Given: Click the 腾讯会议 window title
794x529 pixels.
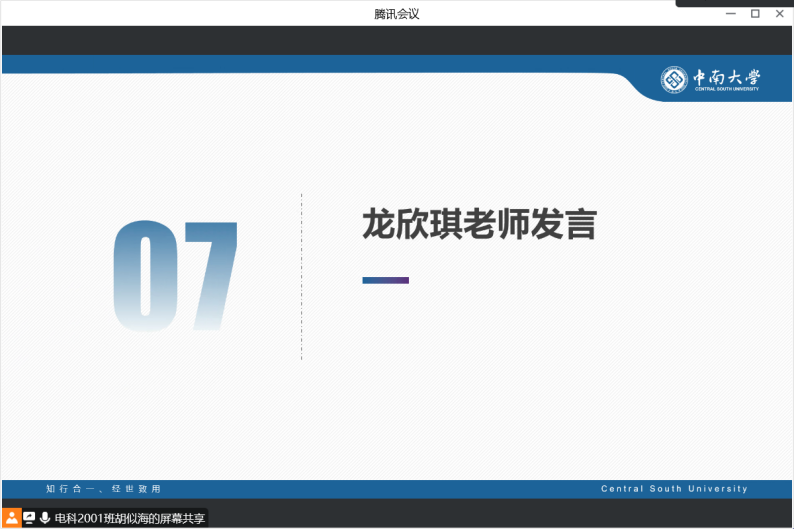Looking at the screenshot, I should click(x=396, y=13).
